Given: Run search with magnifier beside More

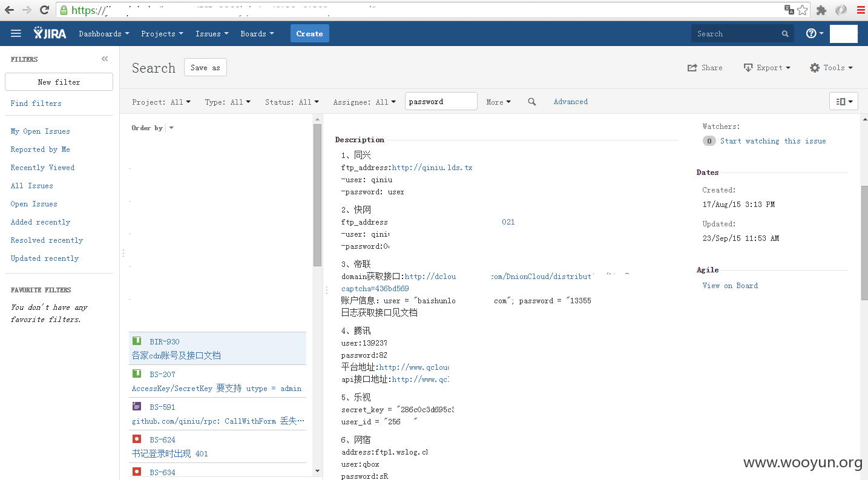Looking at the screenshot, I should point(532,102).
